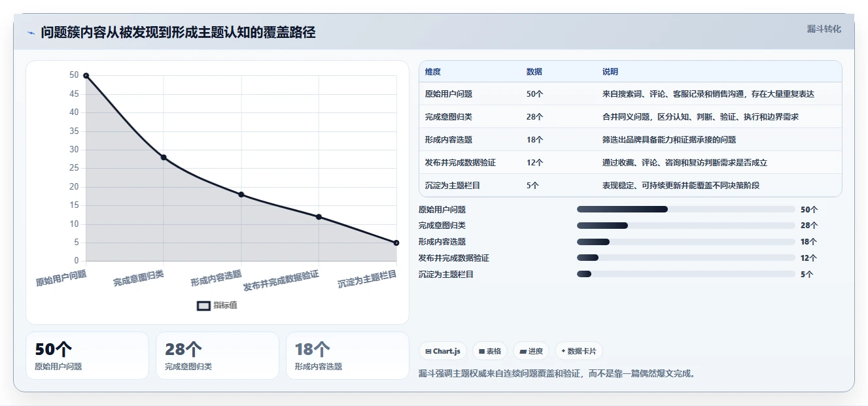This screenshot has height=406, width=868.
Task: Click description starting 来自搜索词、评论
Action: click(x=708, y=94)
